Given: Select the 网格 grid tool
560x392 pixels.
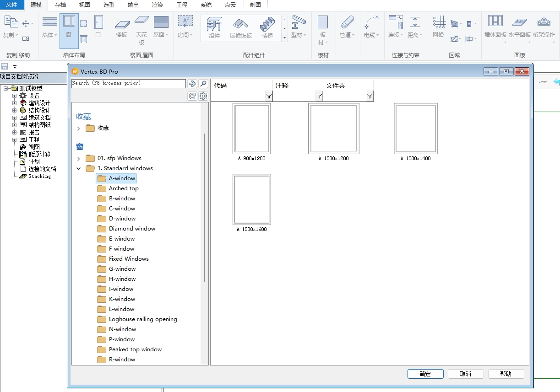Looking at the screenshot, I should coord(439,27).
